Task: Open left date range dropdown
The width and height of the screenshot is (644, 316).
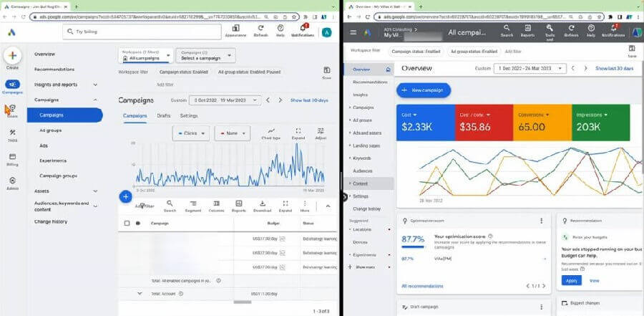Action: pyautogui.click(x=225, y=100)
